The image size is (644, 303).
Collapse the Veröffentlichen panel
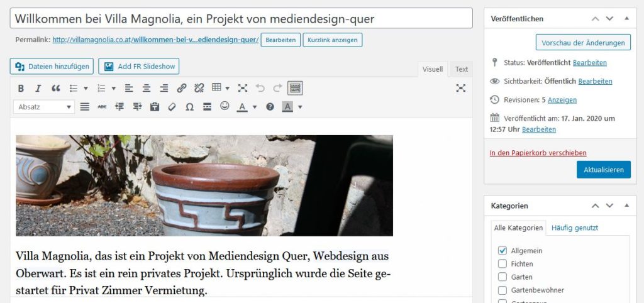626,18
